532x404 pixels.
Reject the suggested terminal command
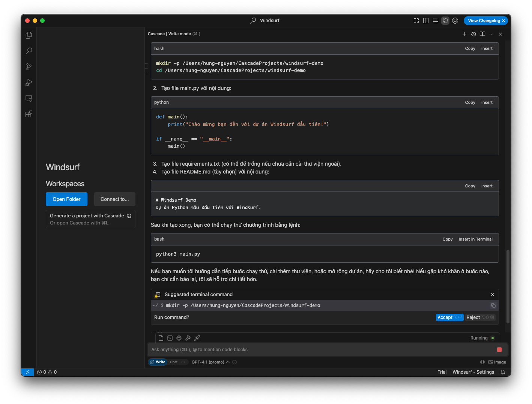coord(480,317)
